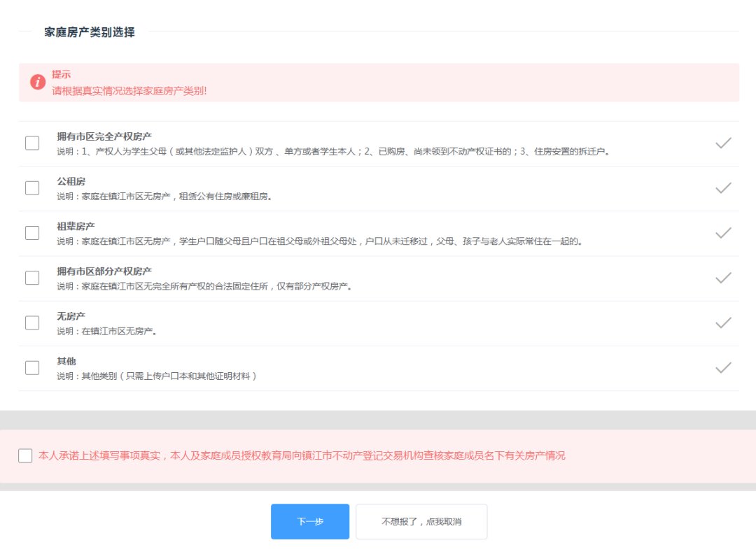Screen dimensions: 756x552
Task: Click checkmark icon on 其他 row
Action: [723, 367]
